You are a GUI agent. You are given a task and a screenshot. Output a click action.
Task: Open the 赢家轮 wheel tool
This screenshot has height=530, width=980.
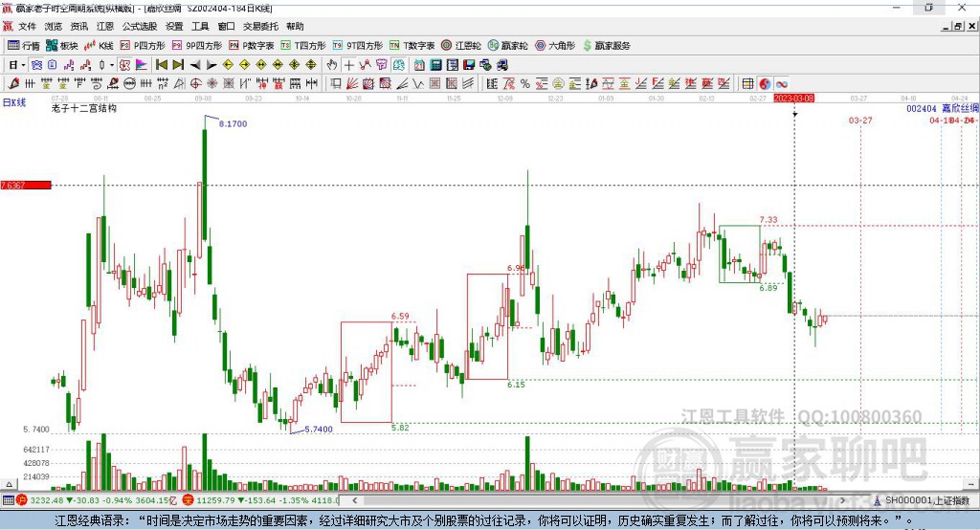point(508,46)
